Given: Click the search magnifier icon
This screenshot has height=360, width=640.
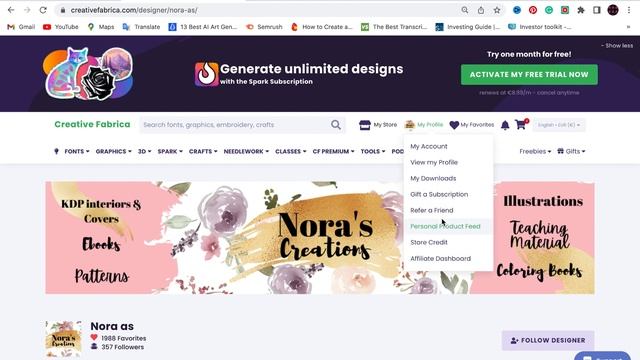Looking at the screenshot, I should [x=336, y=125].
